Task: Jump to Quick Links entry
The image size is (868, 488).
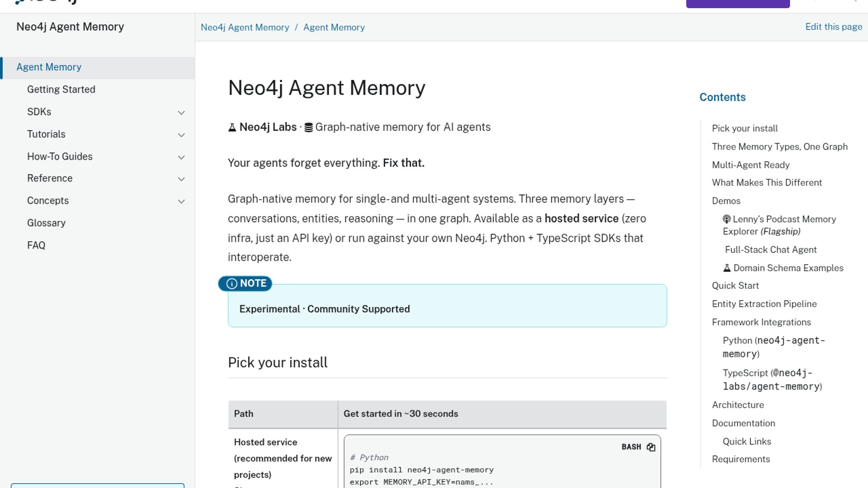Action: pyautogui.click(x=747, y=441)
